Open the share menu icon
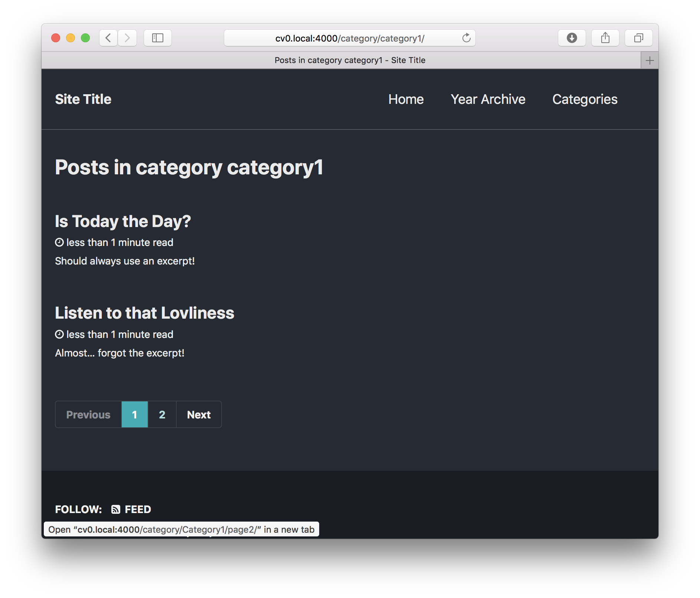Image resolution: width=700 pixels, height=598 pixels. [x=605, y=38]
